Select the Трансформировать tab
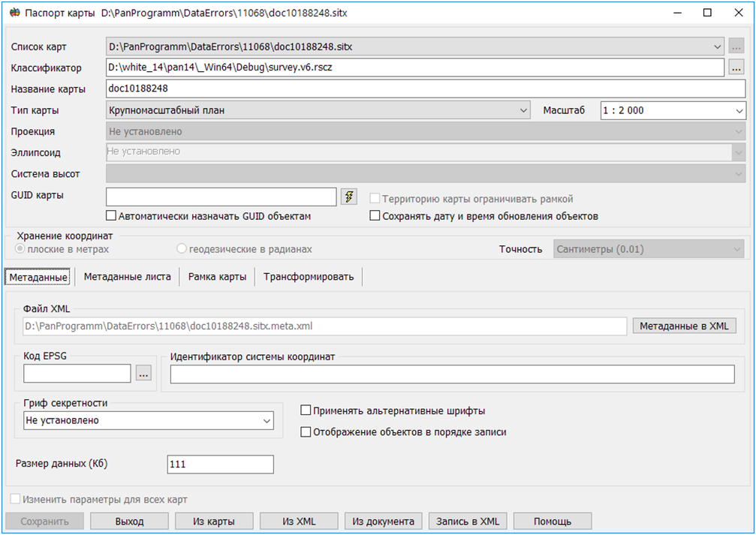 (308, 277)
